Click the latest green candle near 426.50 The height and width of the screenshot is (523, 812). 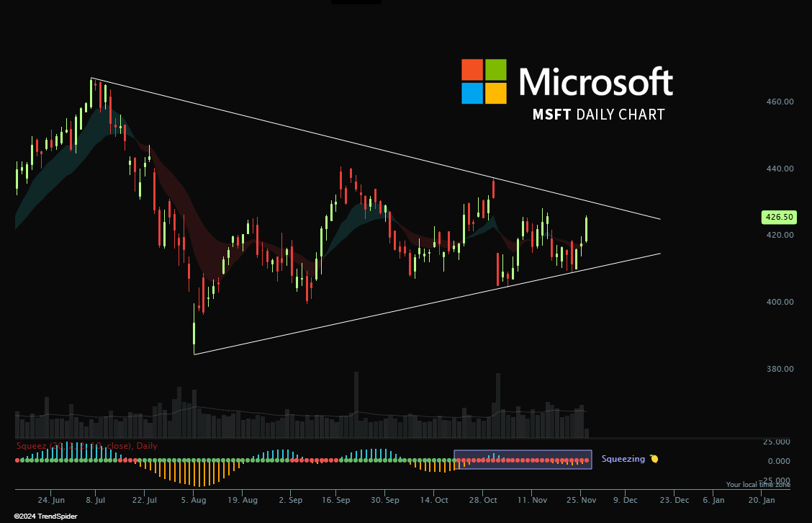586,229
